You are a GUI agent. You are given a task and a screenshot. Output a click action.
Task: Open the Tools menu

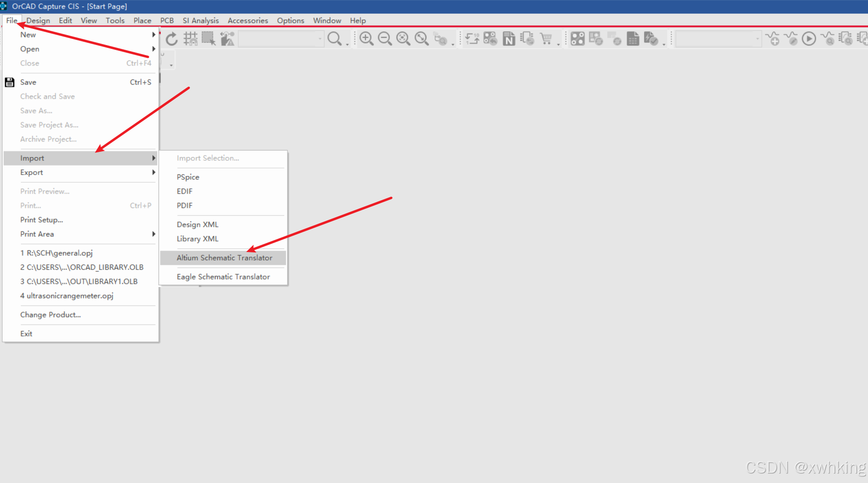tap(115, 20)
